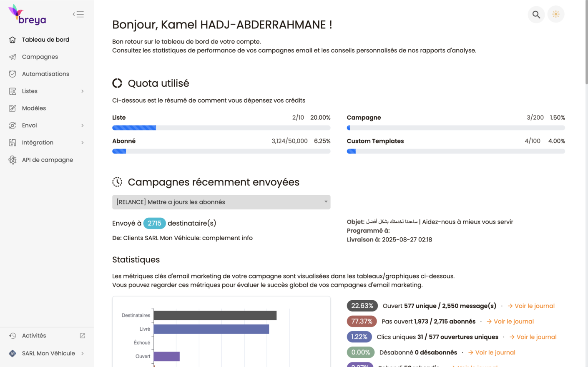Viewport: 588px width, 367px height.
Task: Open search with the magnifier icon
Action: pos(536,15)
